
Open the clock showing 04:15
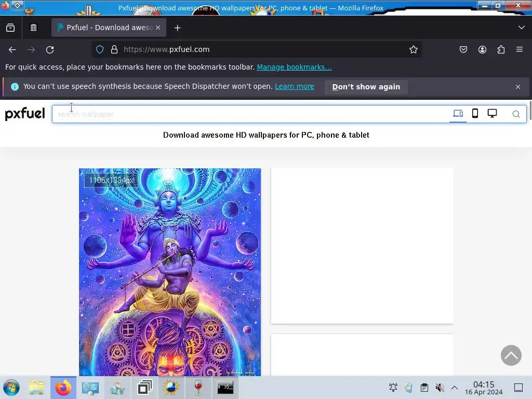484,388
